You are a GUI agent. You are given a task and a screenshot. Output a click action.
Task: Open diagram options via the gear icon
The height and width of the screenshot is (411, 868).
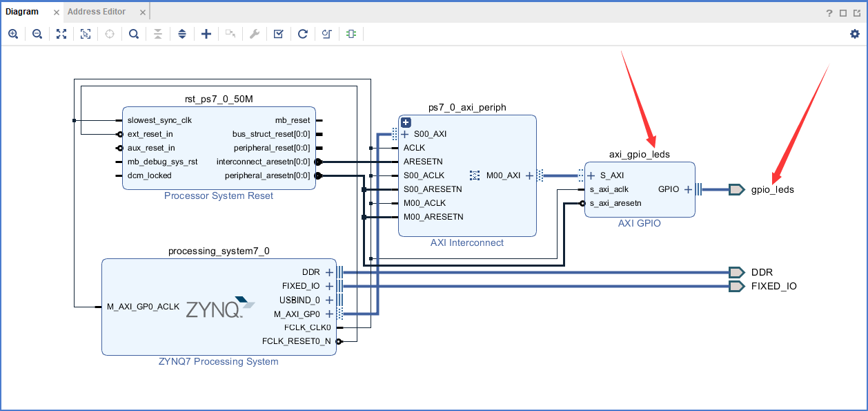[854, 33]
